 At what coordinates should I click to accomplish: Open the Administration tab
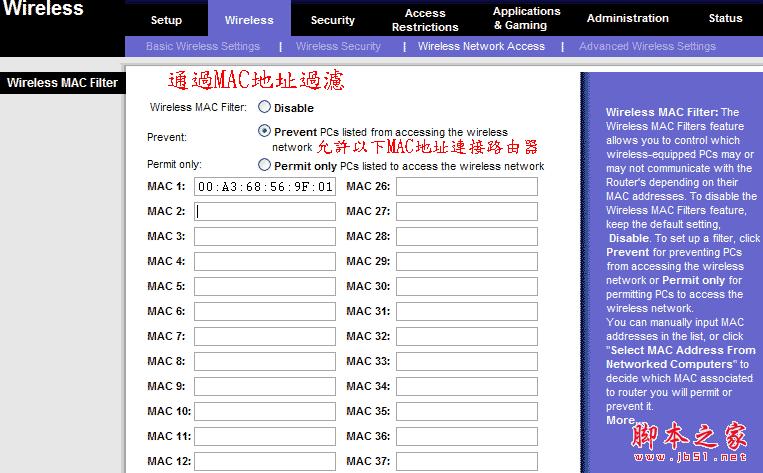628,18
